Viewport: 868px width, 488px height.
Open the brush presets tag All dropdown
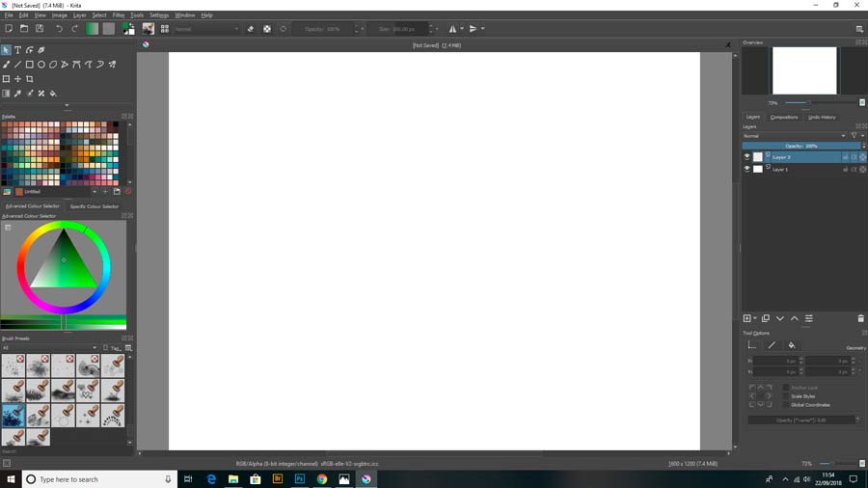click(49, 347)
